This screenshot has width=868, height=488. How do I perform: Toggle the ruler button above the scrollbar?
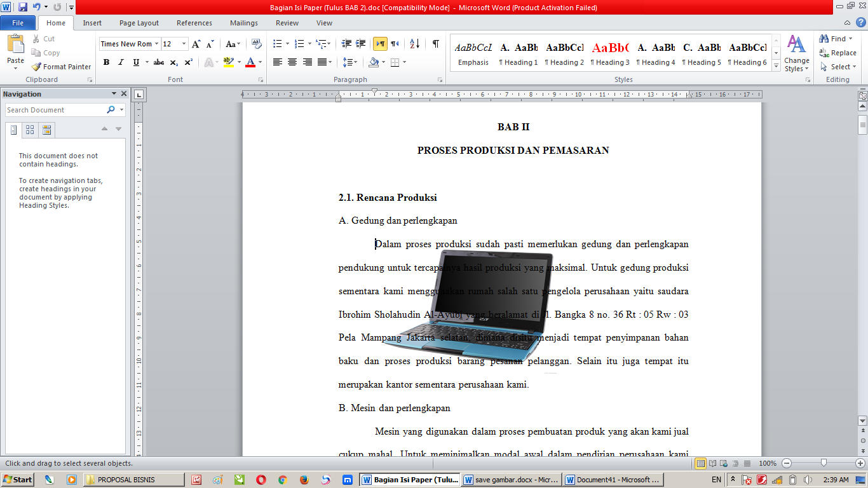pyautogui.click(x=862, y=96)
